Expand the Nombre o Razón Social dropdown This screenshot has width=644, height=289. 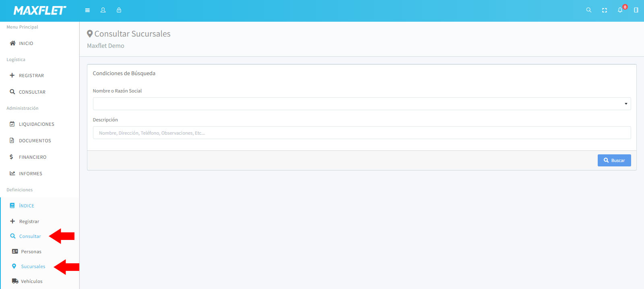pyautogui.click(x=361, y=104)
